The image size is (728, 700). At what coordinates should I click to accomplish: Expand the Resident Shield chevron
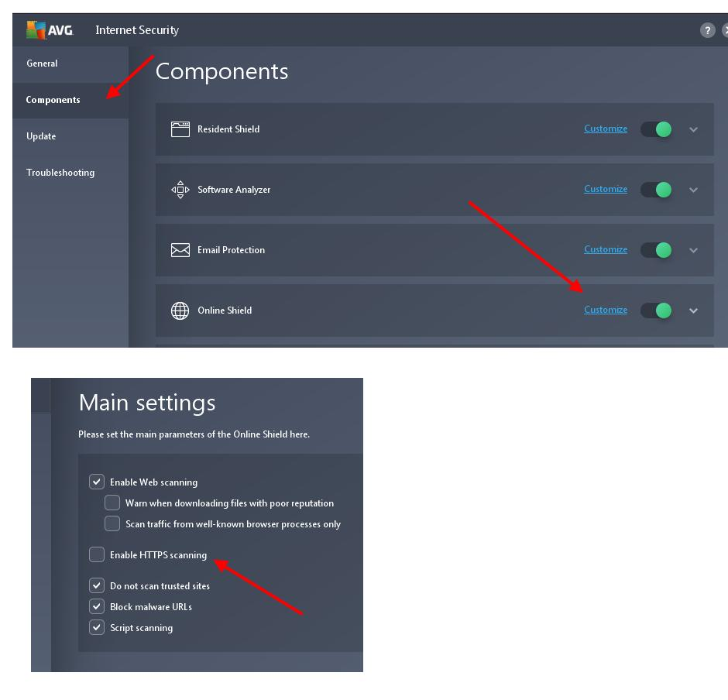(693, 129)
